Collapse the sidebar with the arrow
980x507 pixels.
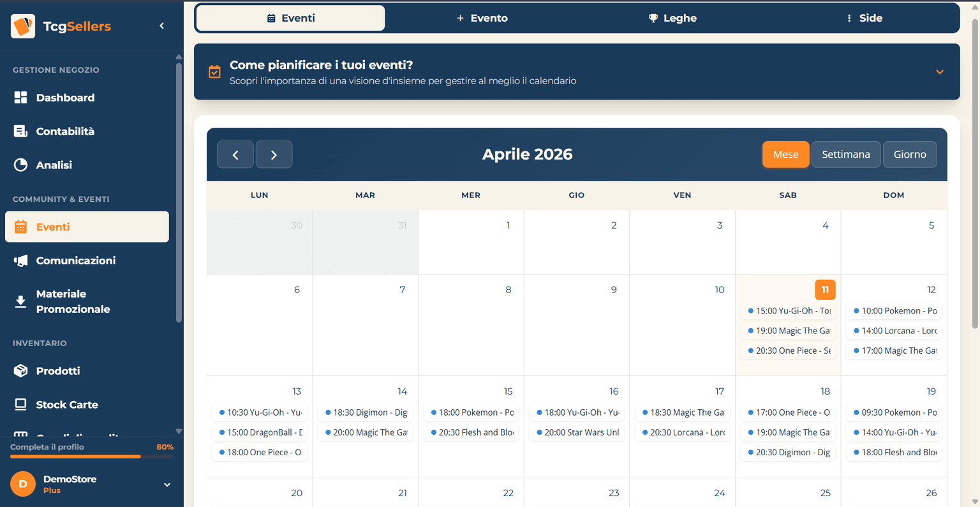(x=162, y=26)
